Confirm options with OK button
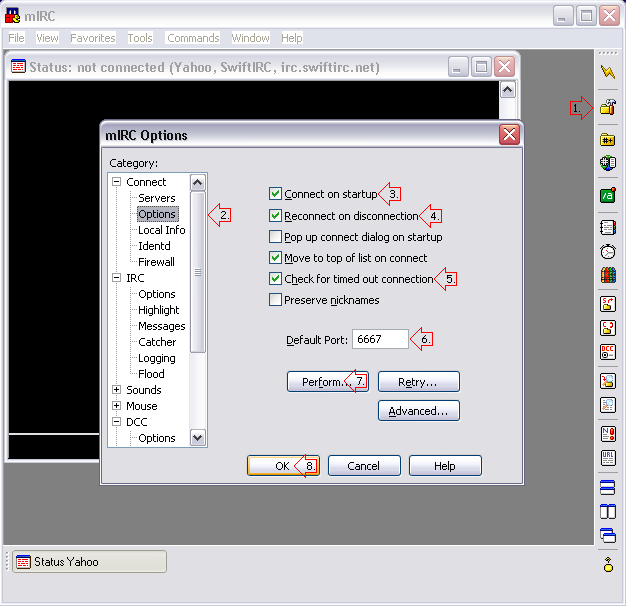This screenshot has height=606, width=626. coord(283,465)
